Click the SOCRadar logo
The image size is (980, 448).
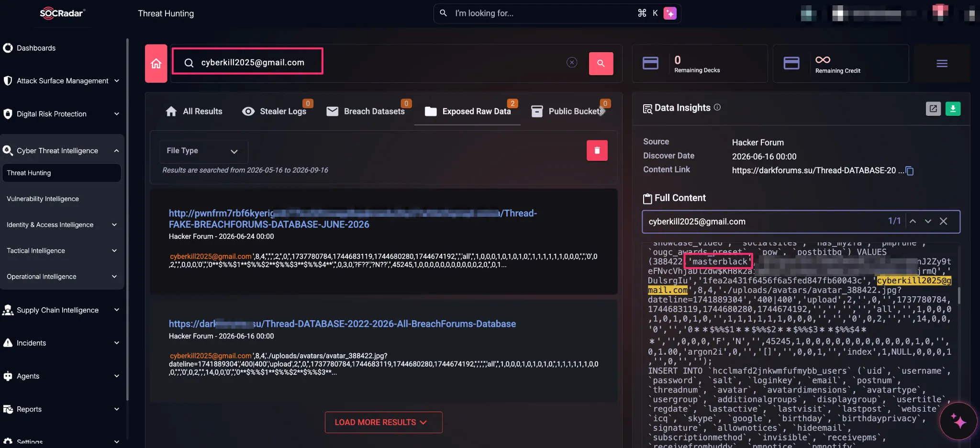click(63, 13)
